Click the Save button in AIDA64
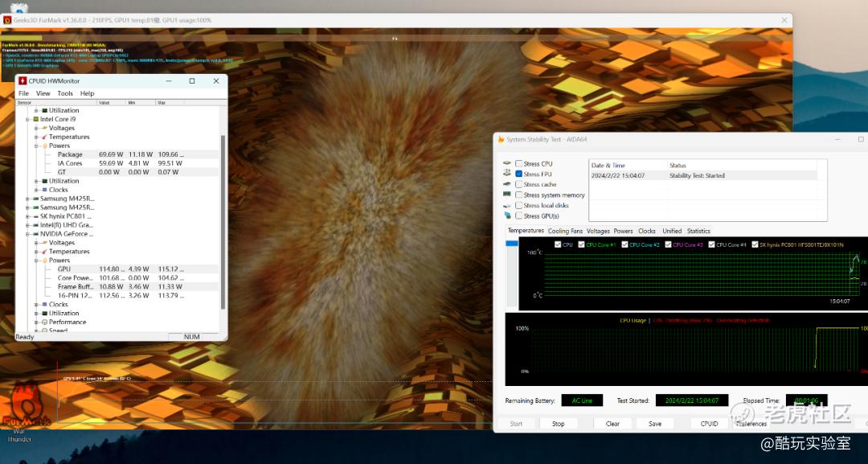Screen dimensions: 868x464 tap(655, 424)
